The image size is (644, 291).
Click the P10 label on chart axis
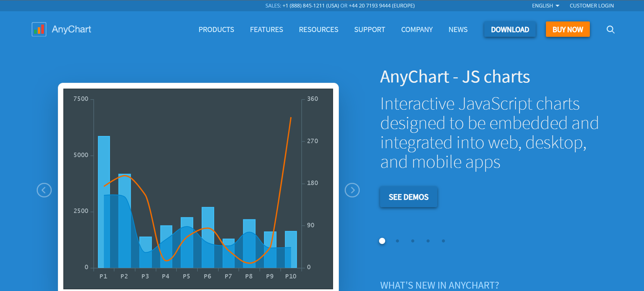click(290, 276)
